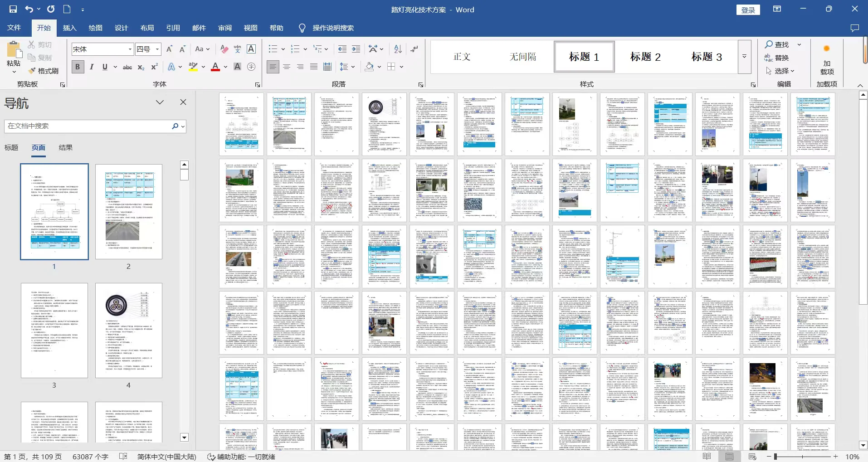This screenshot has width=868, height=462.
Task: Clear all formatting with the eraser icon
Action: (x=224, y=49)
